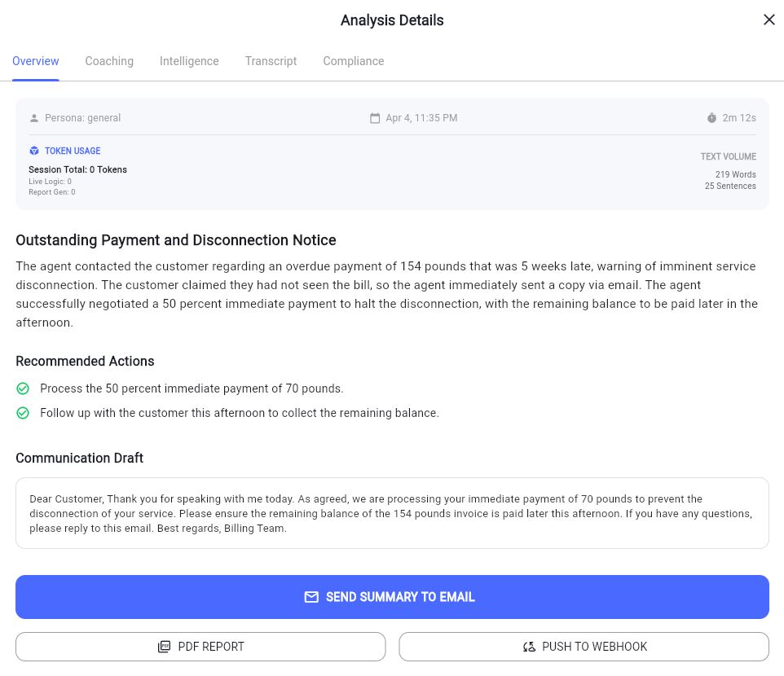The width and height of the screenshot is (784, 676).
Task: Switch to the Overview tab
Action: 36,61
